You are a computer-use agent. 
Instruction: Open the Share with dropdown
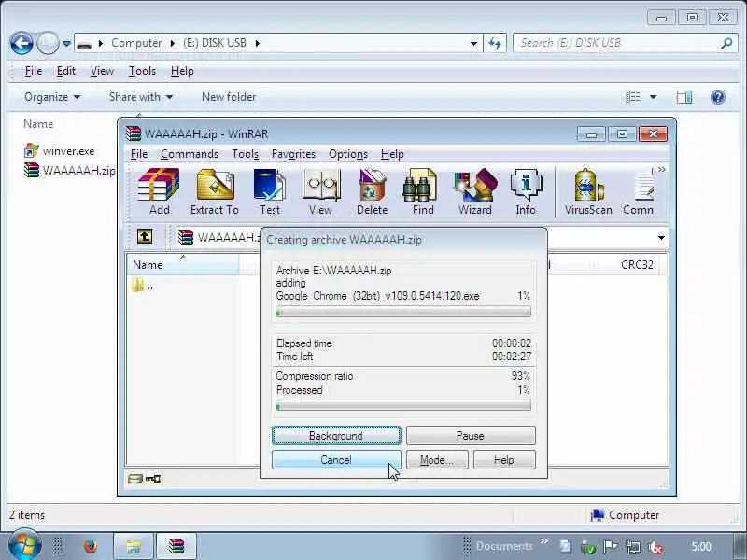pyautogui.click(x=141, y=97)
